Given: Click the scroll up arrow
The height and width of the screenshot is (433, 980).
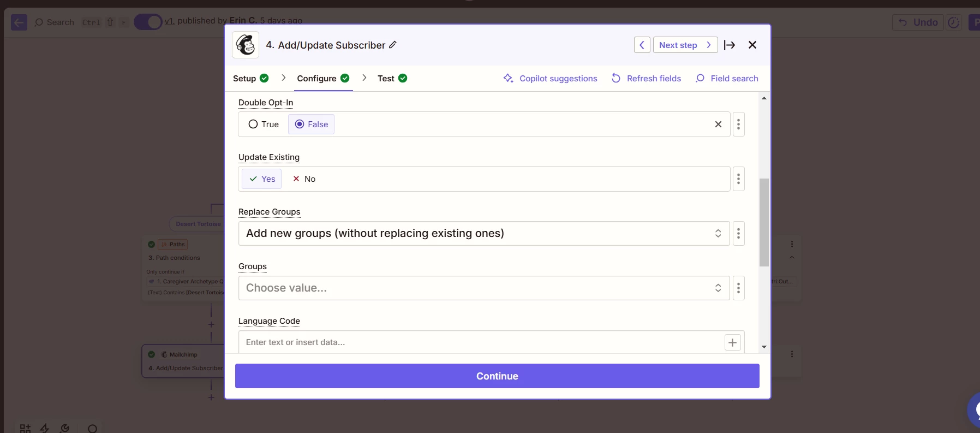Looking at the screenshot, I should pyautogui.click(x=764, y=98).
